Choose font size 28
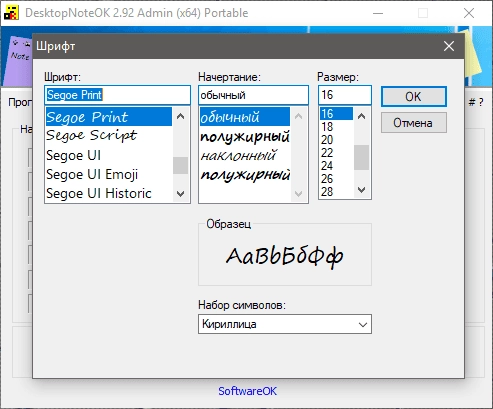Image resolution: width=493 pixels, height=409 pixels. 336,192
